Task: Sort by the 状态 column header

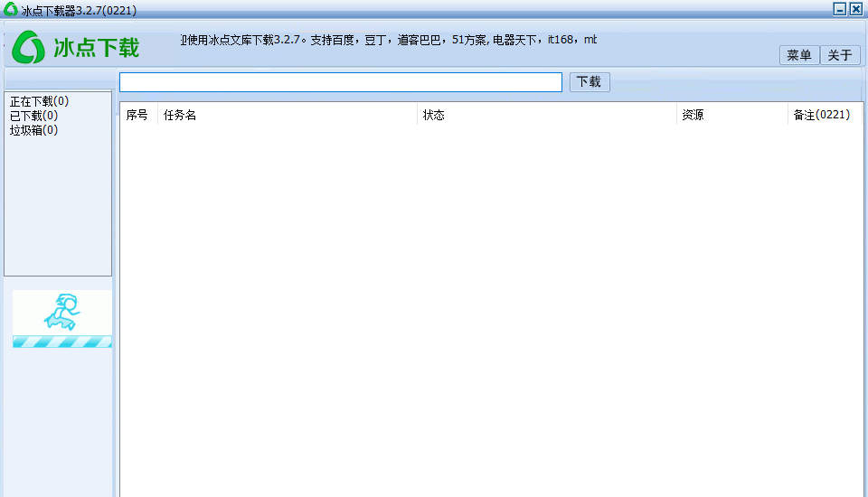Action: coord(434,115)
